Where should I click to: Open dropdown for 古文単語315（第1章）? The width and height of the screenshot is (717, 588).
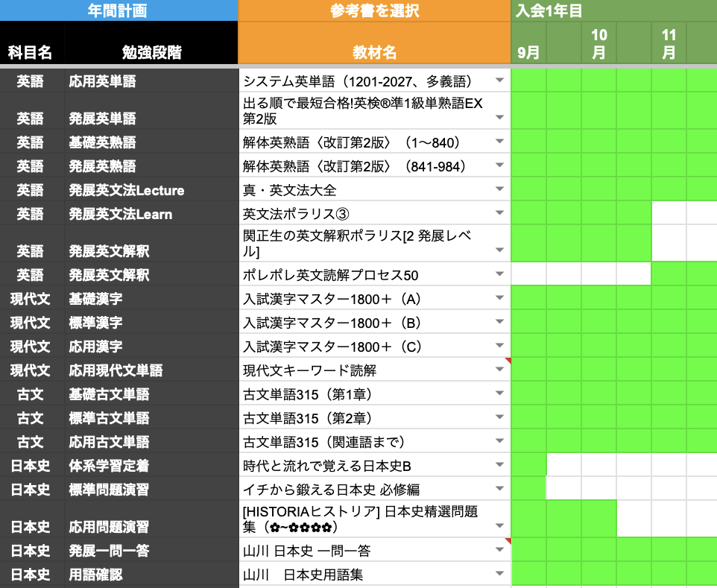pyautogui.click(x=499, y=393)
